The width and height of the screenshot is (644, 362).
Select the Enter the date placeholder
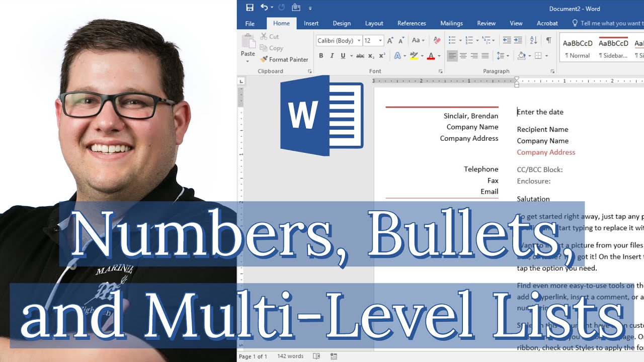click(x=540, y=112)
